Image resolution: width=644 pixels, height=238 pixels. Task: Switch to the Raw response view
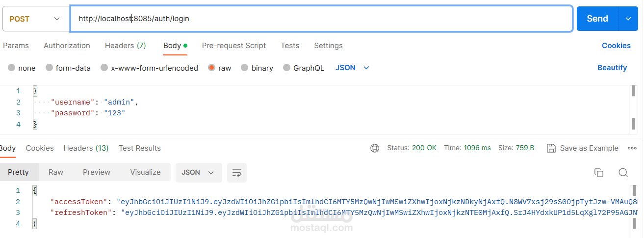(56, 173)
